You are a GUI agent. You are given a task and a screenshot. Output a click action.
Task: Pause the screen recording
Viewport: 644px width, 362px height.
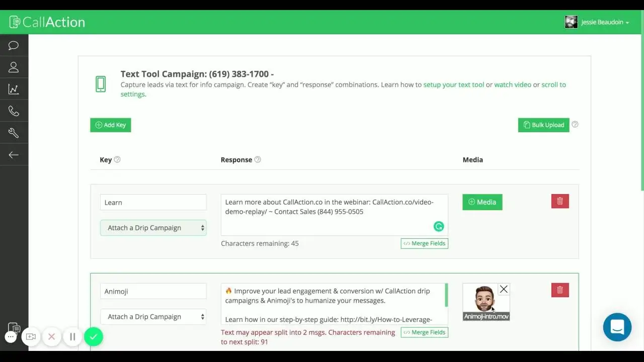pyautogui.click(x=72, y=337)
